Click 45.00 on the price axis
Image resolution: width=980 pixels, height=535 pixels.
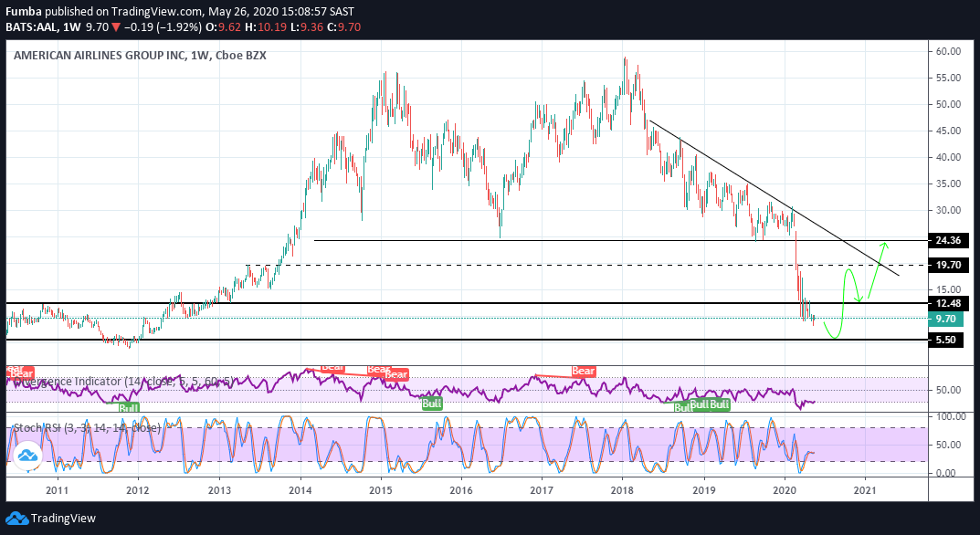click(x=949, y=131)
